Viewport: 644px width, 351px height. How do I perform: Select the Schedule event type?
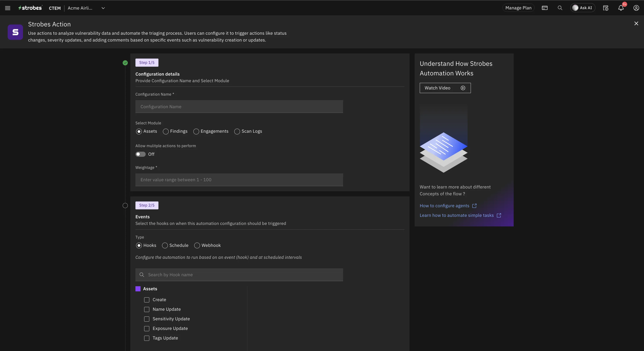pyautogui.click(x=165, y=246)
